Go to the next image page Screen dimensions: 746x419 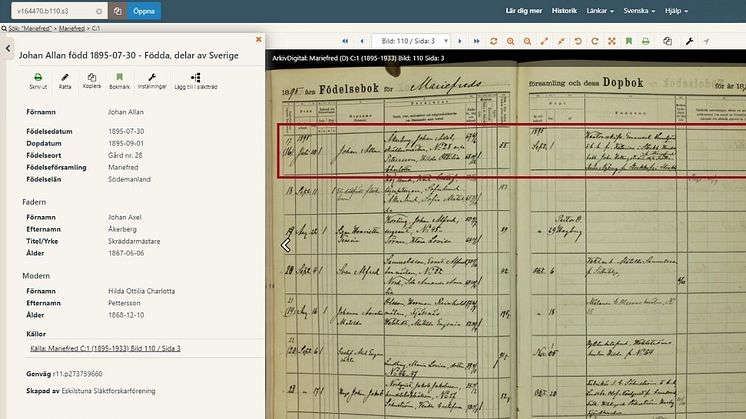(457, 41)
